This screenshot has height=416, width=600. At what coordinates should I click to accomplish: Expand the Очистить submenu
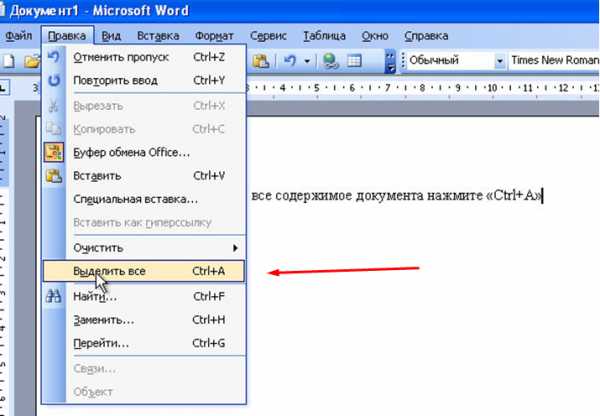[x=144, y=248]
